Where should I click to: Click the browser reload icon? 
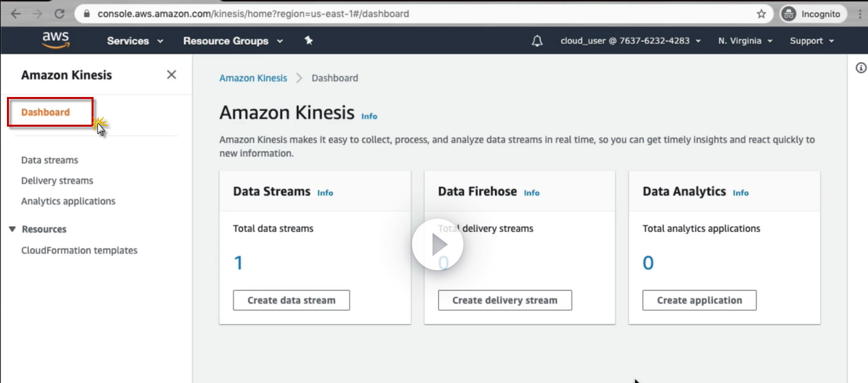point(59,14)
